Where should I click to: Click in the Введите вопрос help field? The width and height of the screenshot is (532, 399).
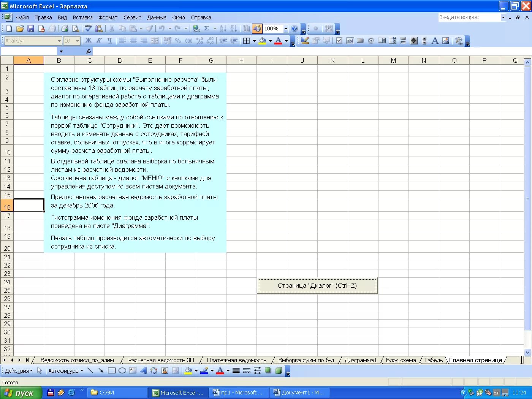pos(469,17)
